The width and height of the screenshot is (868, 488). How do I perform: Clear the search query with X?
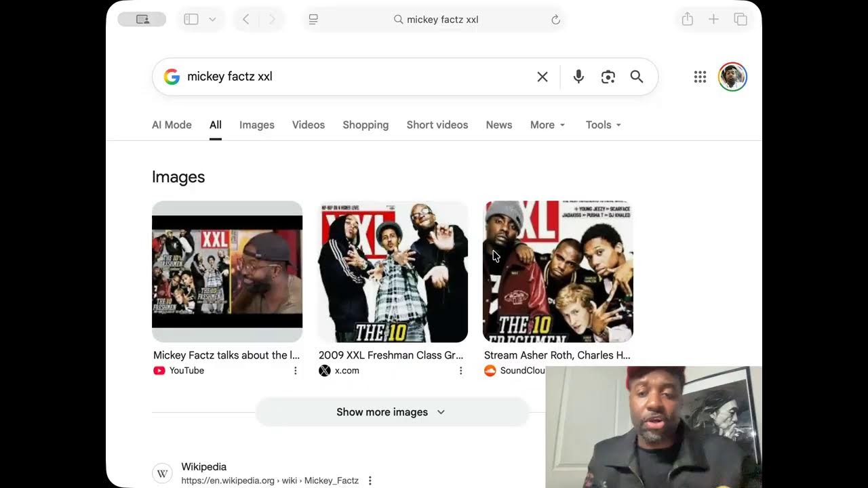542,77
